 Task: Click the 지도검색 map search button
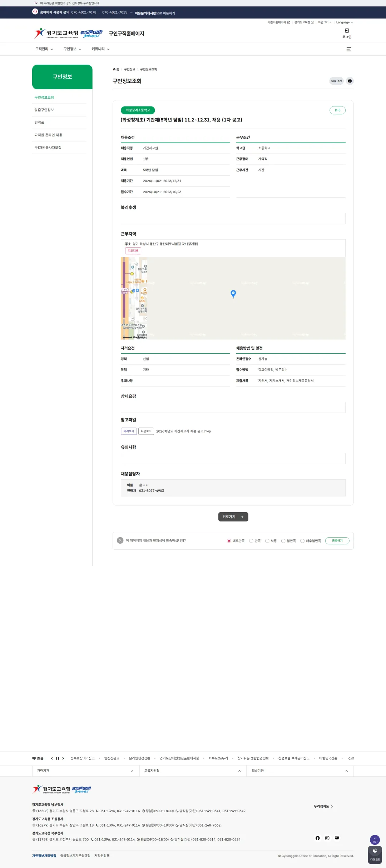(133, 251)
